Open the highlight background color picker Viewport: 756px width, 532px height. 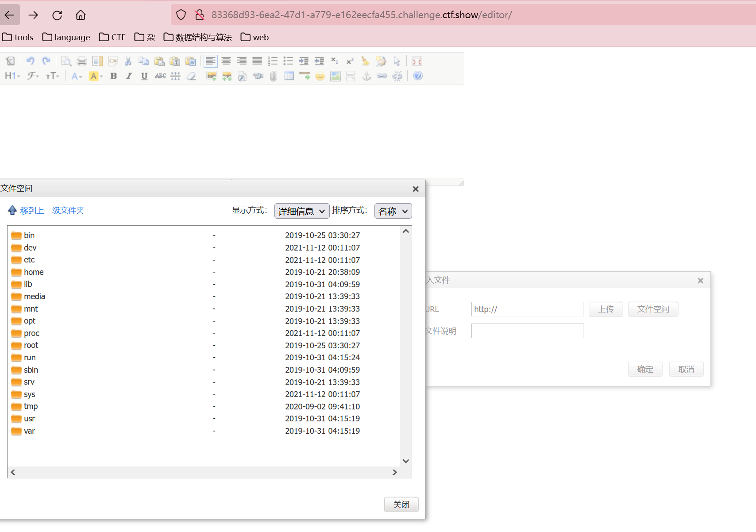point(96,76)
